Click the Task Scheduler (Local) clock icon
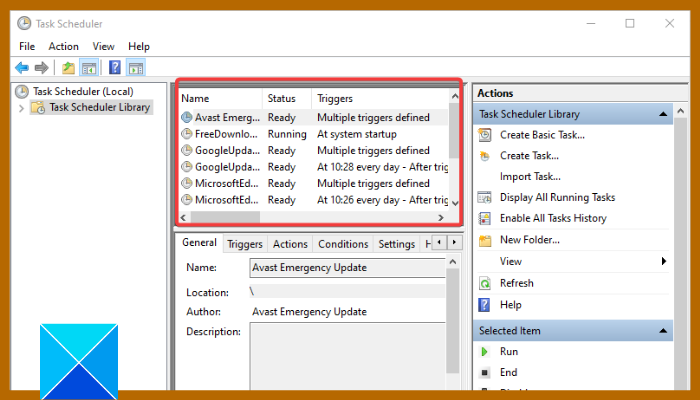Viewport: 700px width, 400px height. click(22, 92)
